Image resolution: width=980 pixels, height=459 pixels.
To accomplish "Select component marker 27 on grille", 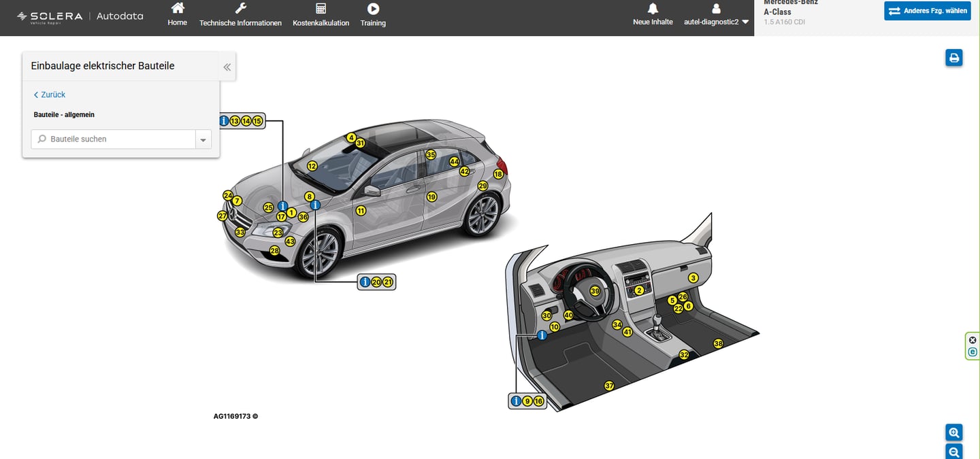I will (x=223, y=216).
